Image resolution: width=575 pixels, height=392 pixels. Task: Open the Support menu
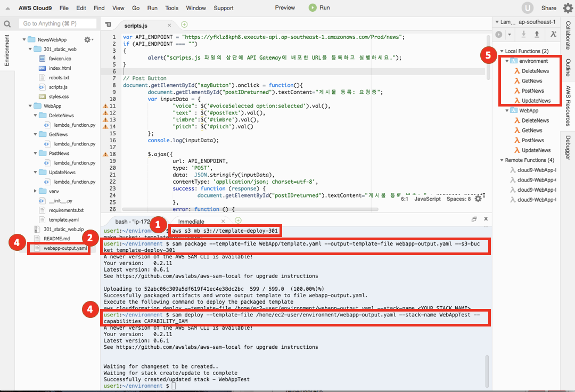click(x=223, y=8)
